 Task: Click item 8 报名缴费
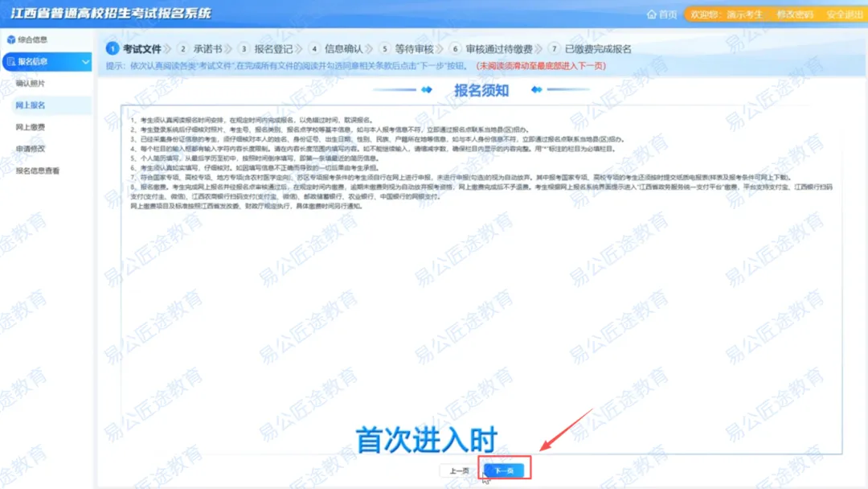coord(481,191)
